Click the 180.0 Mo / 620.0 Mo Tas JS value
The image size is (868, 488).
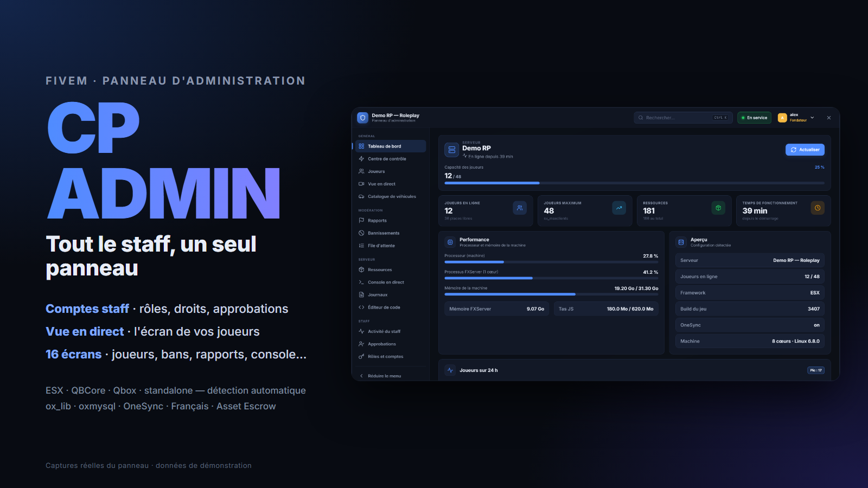click(630, 309)
